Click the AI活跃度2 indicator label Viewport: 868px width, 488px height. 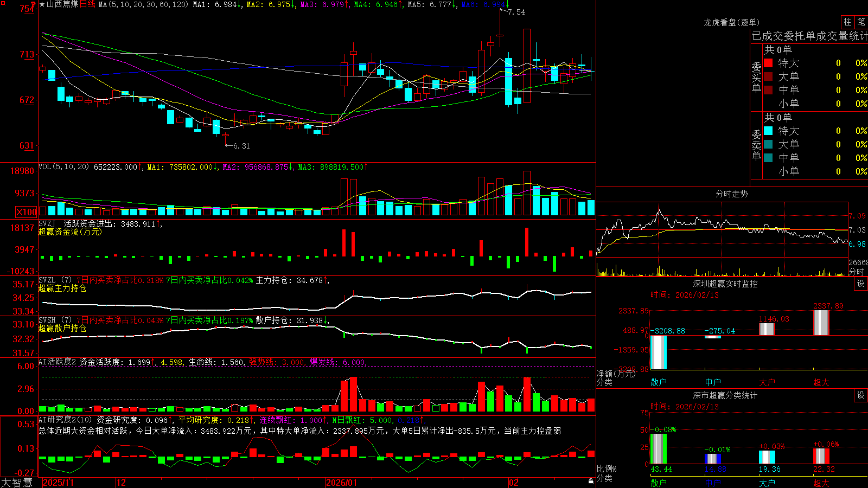58,362
